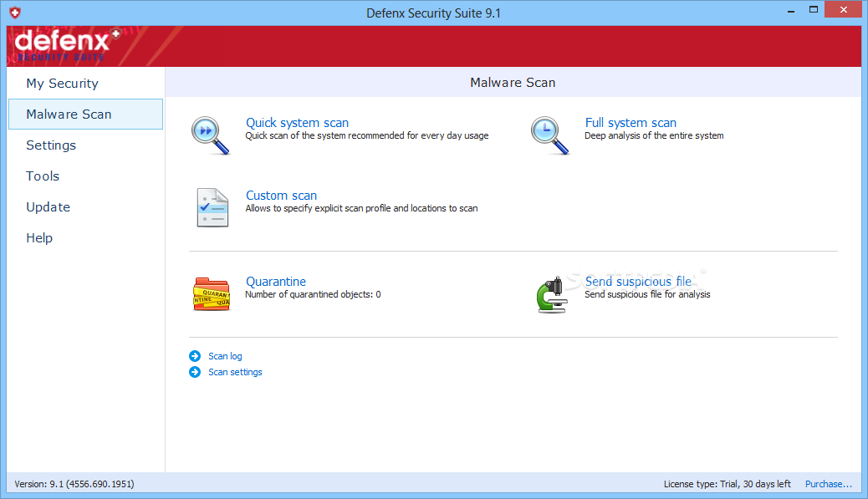Click the arrow icon beside Scan settings
Screen dimensions: 868x499
point(195,372)
